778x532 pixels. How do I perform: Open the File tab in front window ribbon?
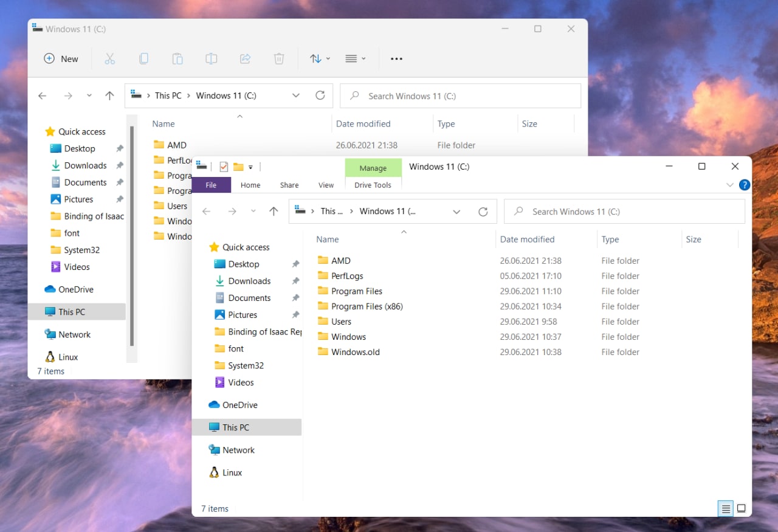click(x=211, y=185)
